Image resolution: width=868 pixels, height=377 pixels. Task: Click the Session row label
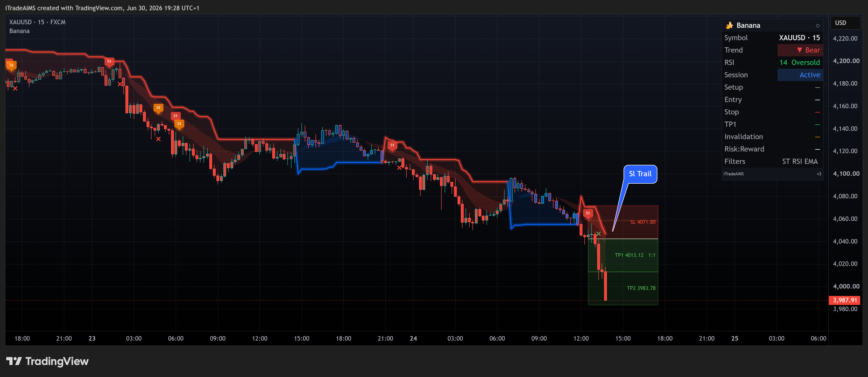736,75
